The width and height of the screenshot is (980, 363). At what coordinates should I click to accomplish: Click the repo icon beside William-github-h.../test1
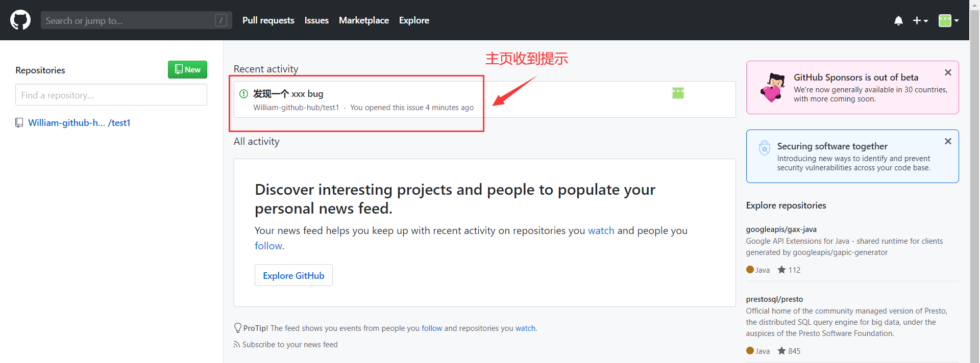coord(19,123)
